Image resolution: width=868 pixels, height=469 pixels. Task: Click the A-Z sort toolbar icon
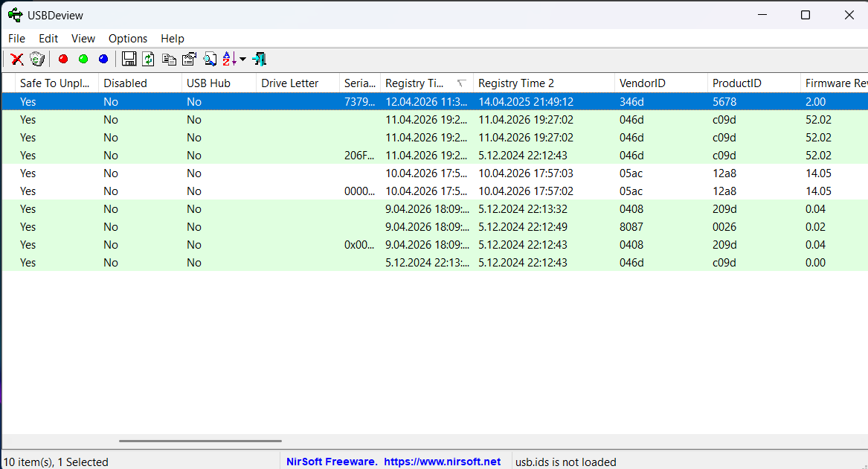pos(229,59)
